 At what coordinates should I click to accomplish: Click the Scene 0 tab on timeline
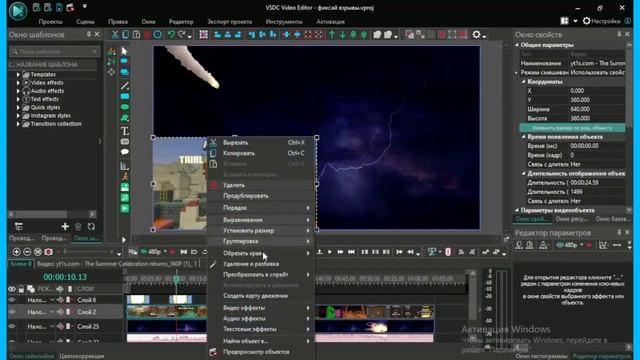(20, 264)
